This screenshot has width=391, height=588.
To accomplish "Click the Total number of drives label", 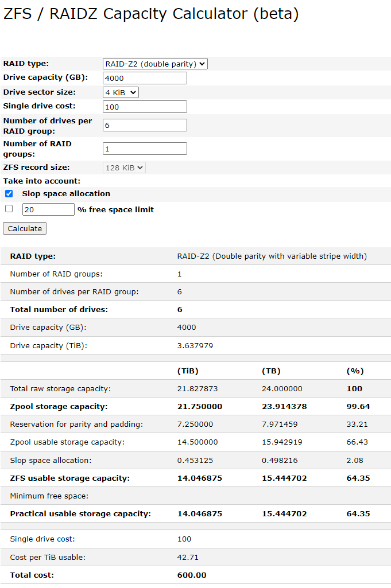I will tap(59, 309).
